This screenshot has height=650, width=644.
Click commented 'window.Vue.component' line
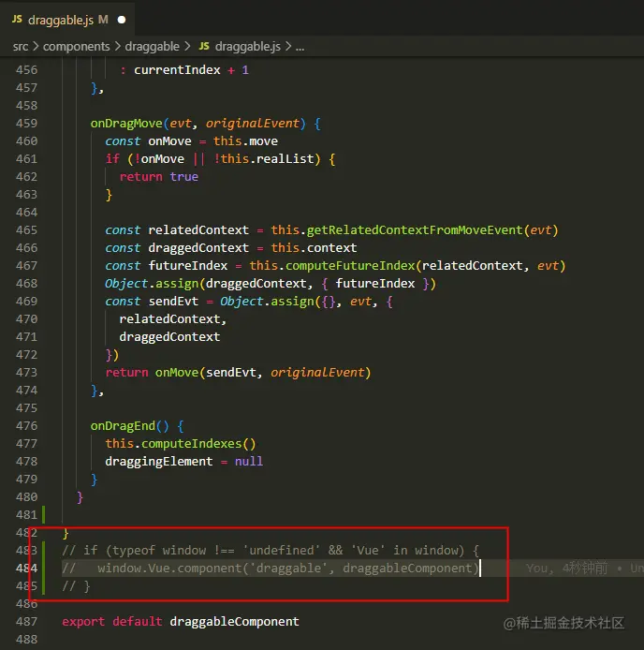tap(170, 569)
